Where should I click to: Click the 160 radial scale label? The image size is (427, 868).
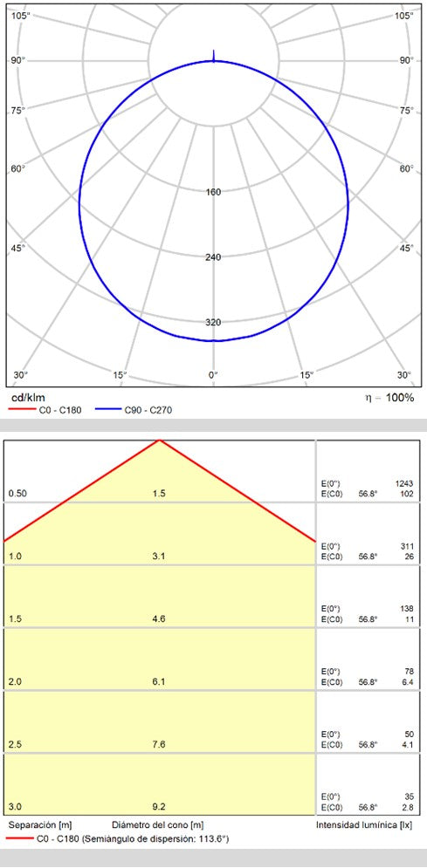point(213,192)
